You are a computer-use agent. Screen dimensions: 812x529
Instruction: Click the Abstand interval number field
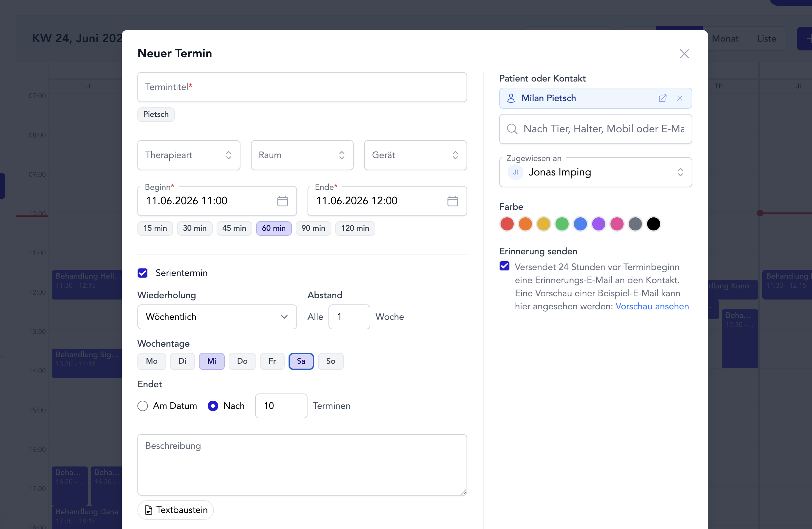pyautogui.click(x=349, y=317)
